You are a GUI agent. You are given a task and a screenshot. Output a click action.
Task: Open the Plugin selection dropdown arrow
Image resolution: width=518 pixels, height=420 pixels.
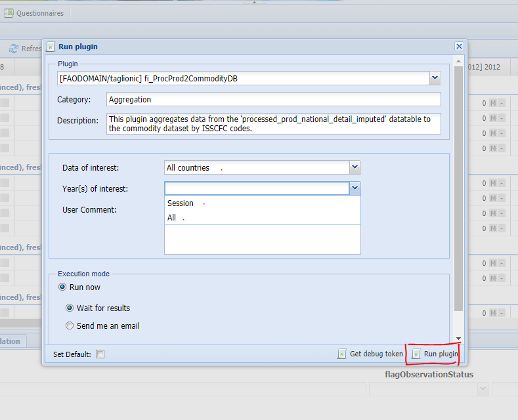coord(435,79)
